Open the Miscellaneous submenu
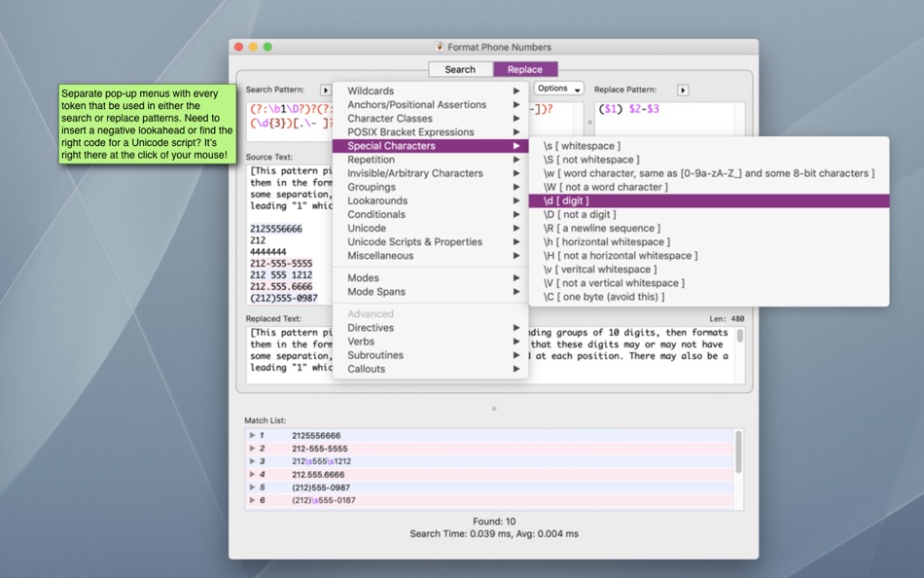The height and width of the screenshot is (578, 924). pos(430,255)
